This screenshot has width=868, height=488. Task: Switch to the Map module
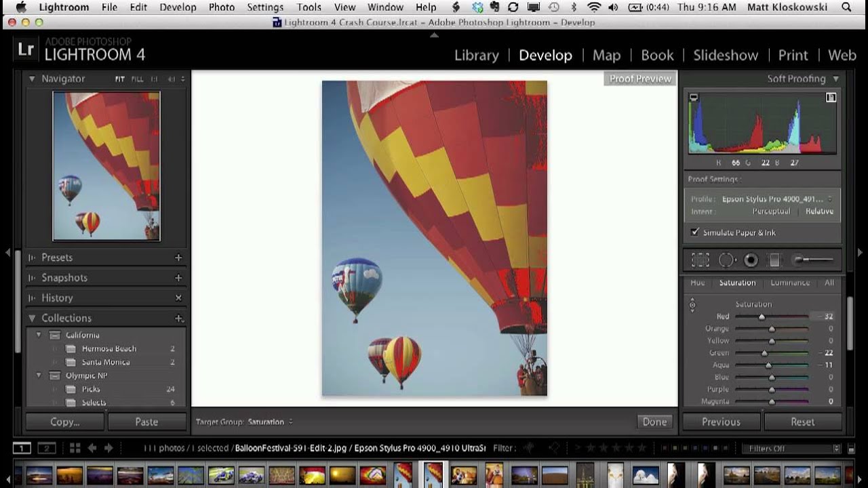606,56
